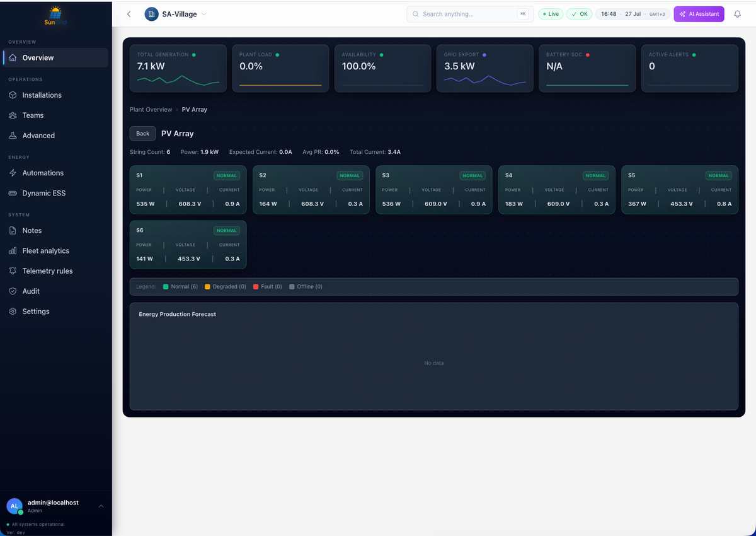
Task: Click the Back button beside PV Array
Action: pyautogui.click(x=143, y=133)
